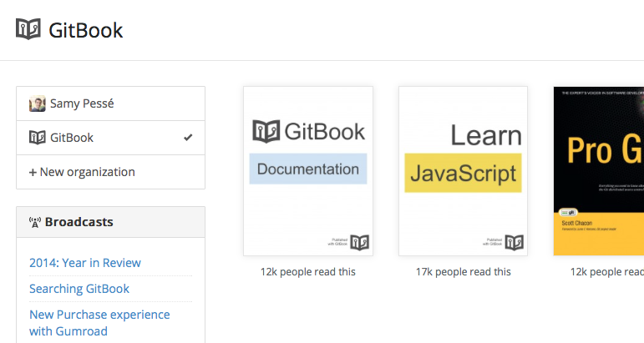Click Published with GitBook badge on Documentation cover
The height and width of the screenshot is (343, 644).
coord(348,242)
